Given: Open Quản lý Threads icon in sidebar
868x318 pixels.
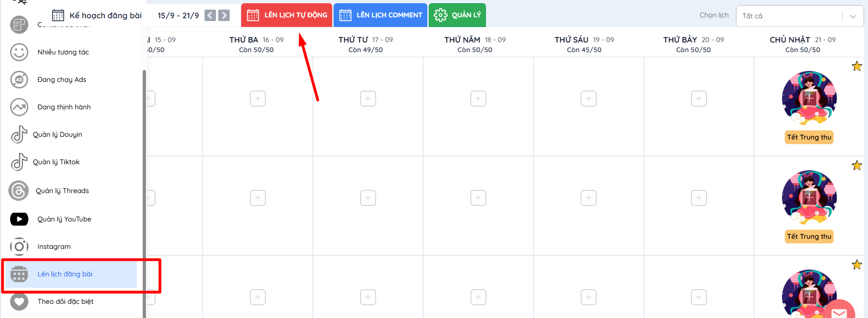Looking at the screenshot, I should [19, 191].
